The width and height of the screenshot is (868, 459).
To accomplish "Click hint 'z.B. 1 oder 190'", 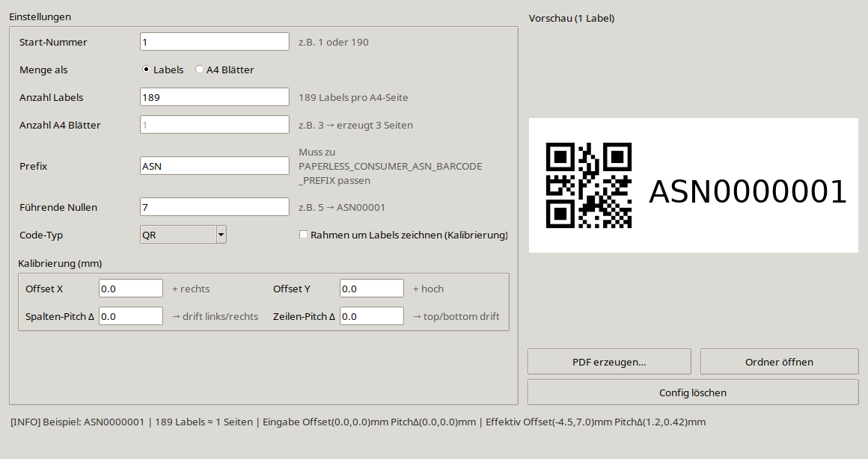I will coord(333,42).
